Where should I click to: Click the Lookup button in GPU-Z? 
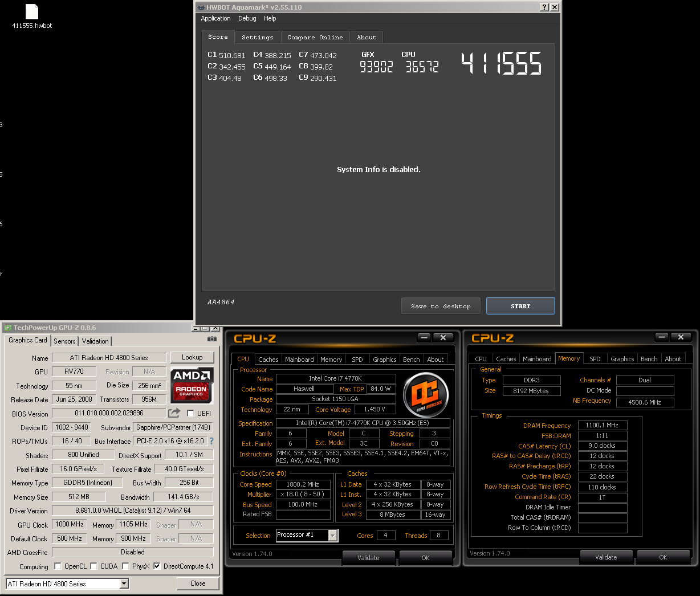192,357
